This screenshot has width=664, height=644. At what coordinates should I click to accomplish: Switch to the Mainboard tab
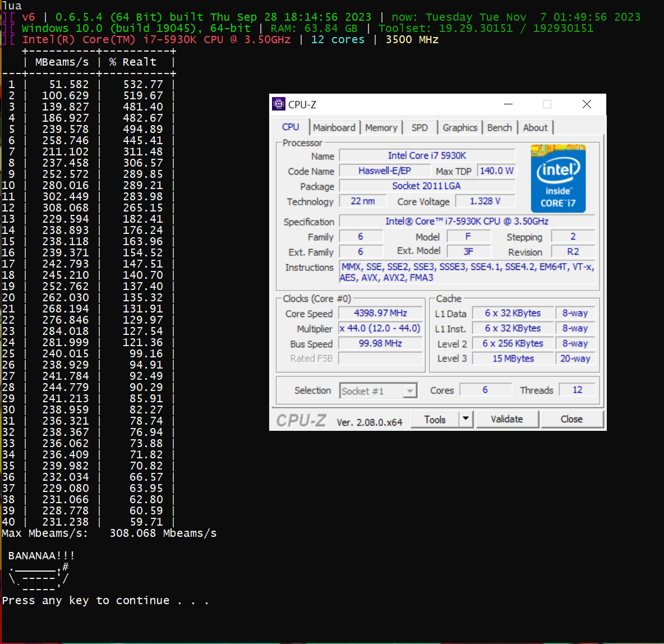pyautogui.click(x=334, y=128)
